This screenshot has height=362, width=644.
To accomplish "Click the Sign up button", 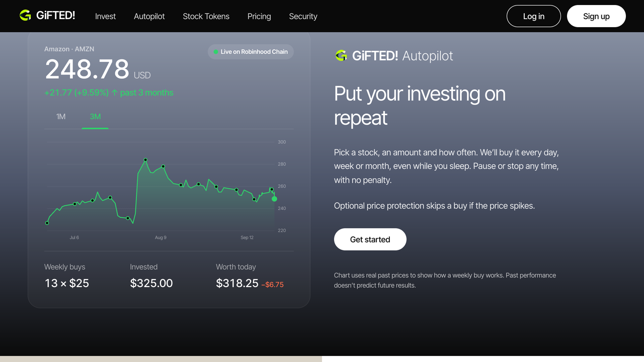I will [596, 16].
